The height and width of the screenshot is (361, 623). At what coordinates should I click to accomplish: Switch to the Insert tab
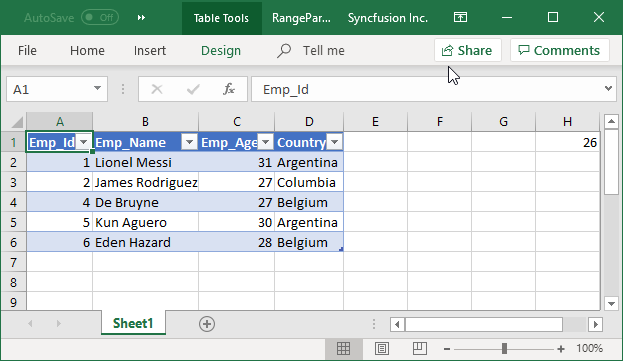pyautogui.click(x=150, y=50)
